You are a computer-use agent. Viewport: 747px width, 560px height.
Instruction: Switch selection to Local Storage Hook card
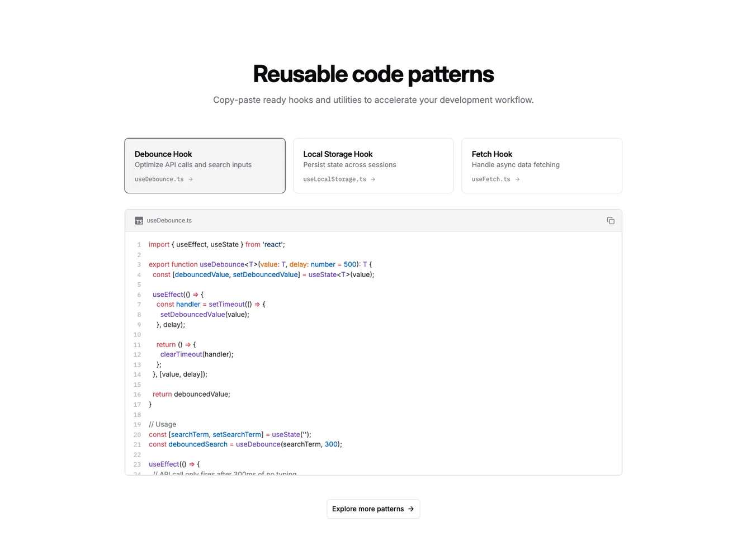(x=373, y=165)
